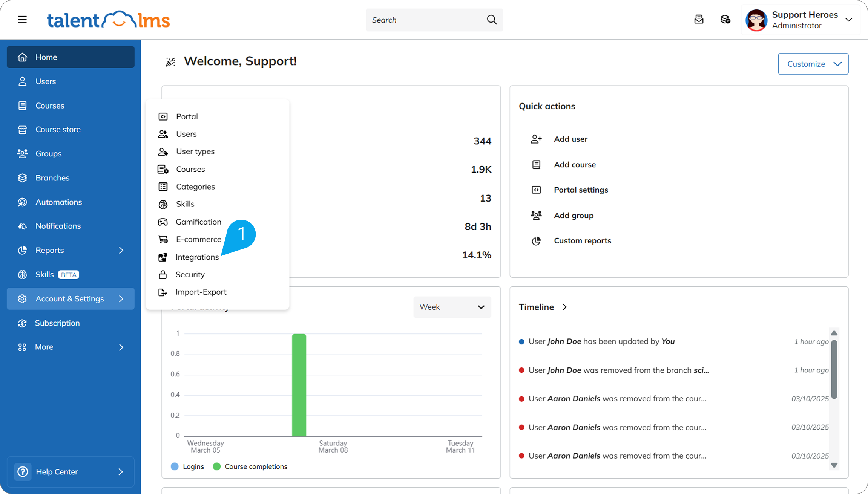This screenshot has width=868, height=494.
Task: Open the Week period dropdown
Action: click(x=452, y=307)
